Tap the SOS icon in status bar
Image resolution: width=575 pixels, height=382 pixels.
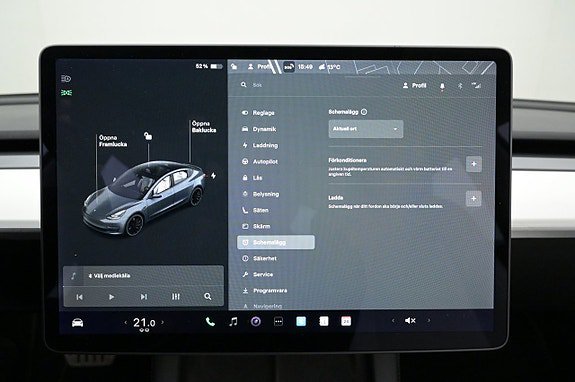(x=289, y=67)
